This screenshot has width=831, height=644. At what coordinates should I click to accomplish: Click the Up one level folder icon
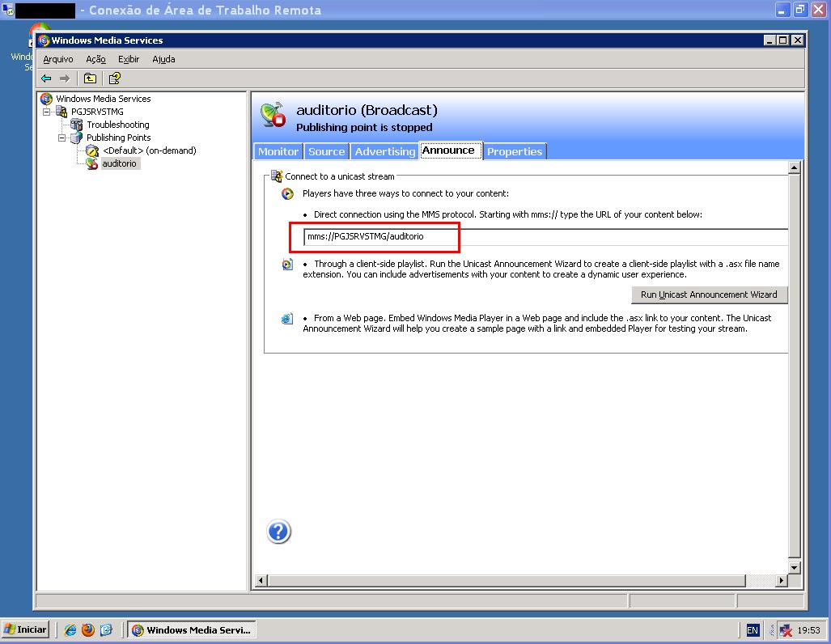tap(90, 78)
